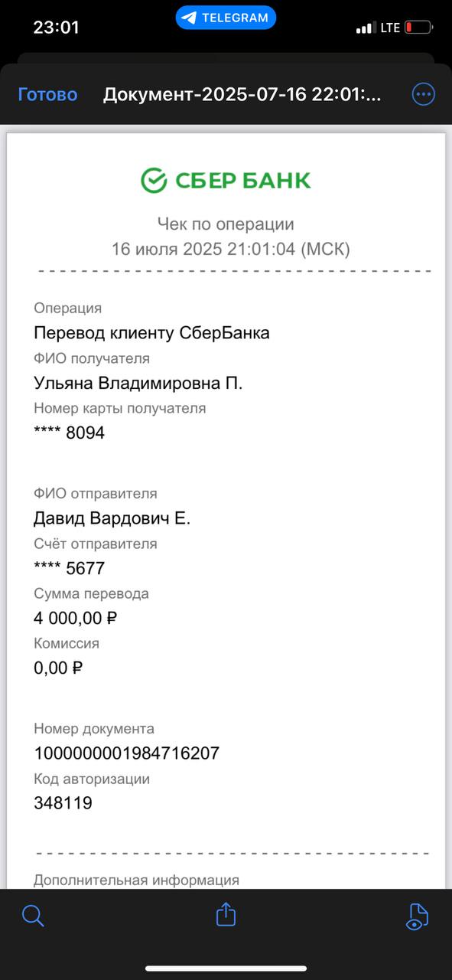Tap the Готово button
This screenshot has height=980, width=452.
(47, 94)
